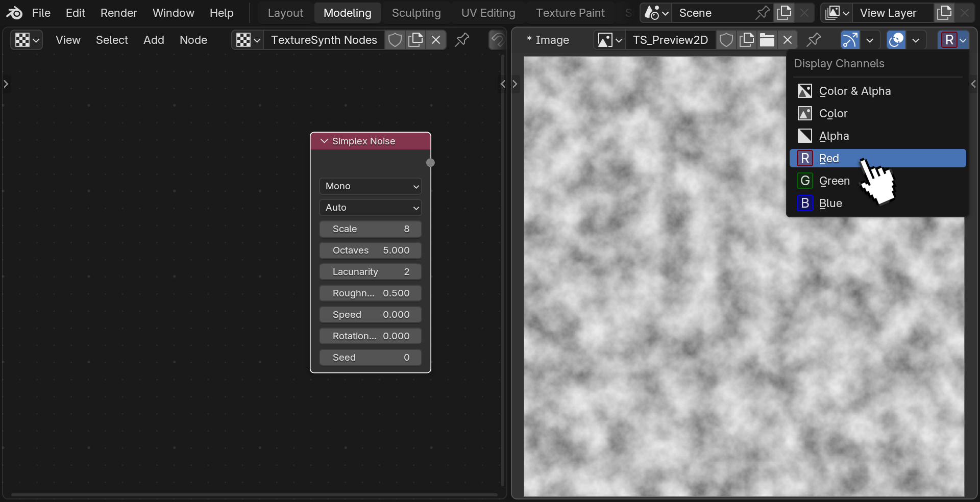980x502 pixels.
Task: Expand the node editor sidebar arrow
Action: (x=503, y=84)
